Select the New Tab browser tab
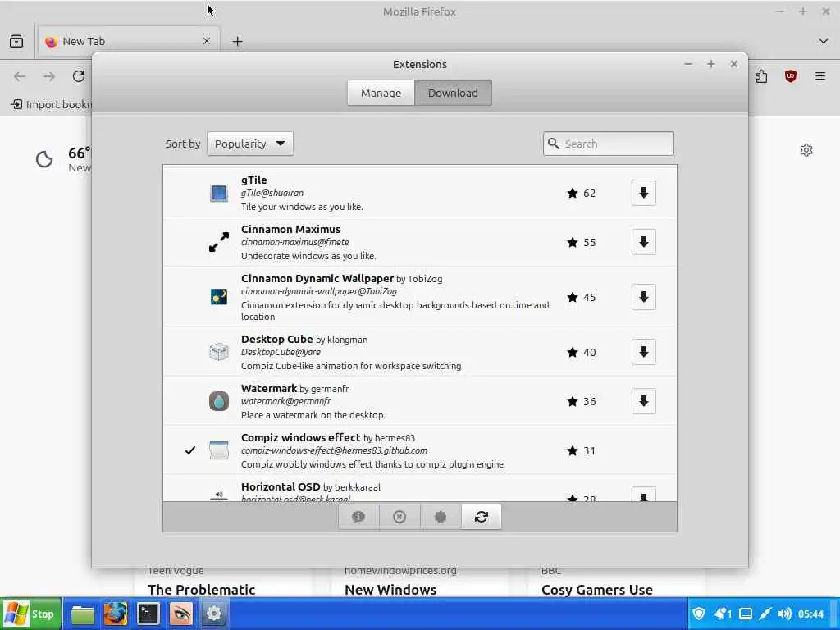The width and height of the screenshot is (840, 630). 129,41
